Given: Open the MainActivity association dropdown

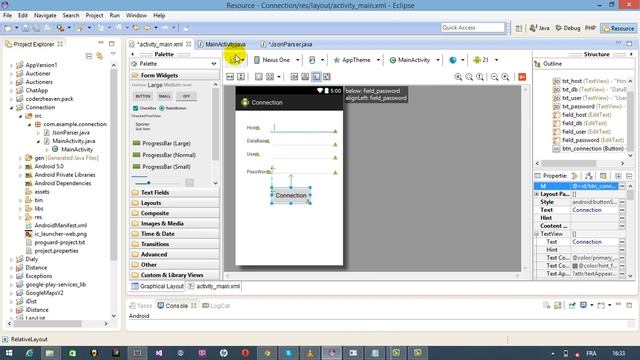Looking at the screenshot, I should pos(414,60).
